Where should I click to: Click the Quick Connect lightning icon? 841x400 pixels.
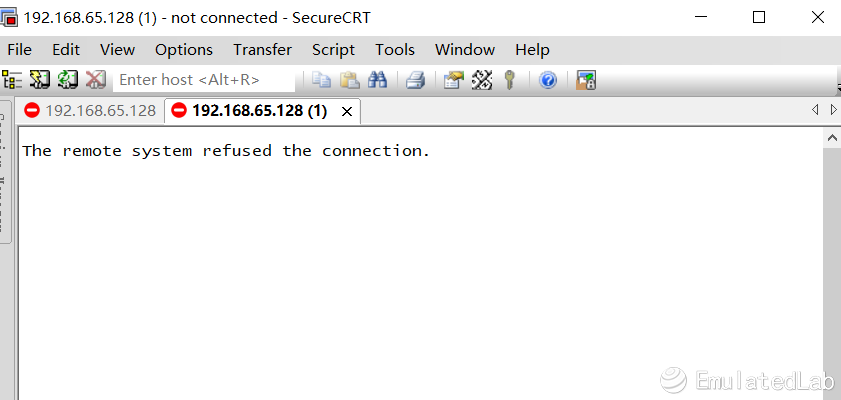40,80
